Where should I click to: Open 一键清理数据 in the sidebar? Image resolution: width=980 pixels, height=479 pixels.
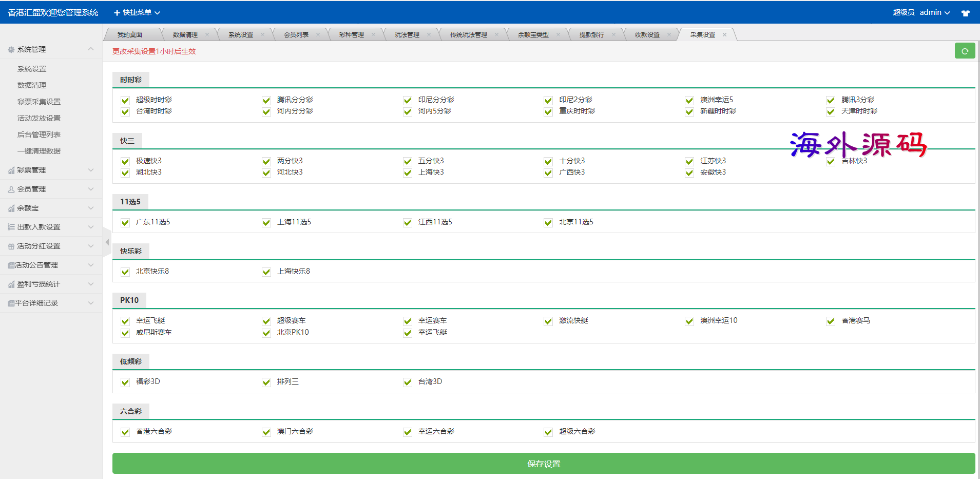coord(39,151)
